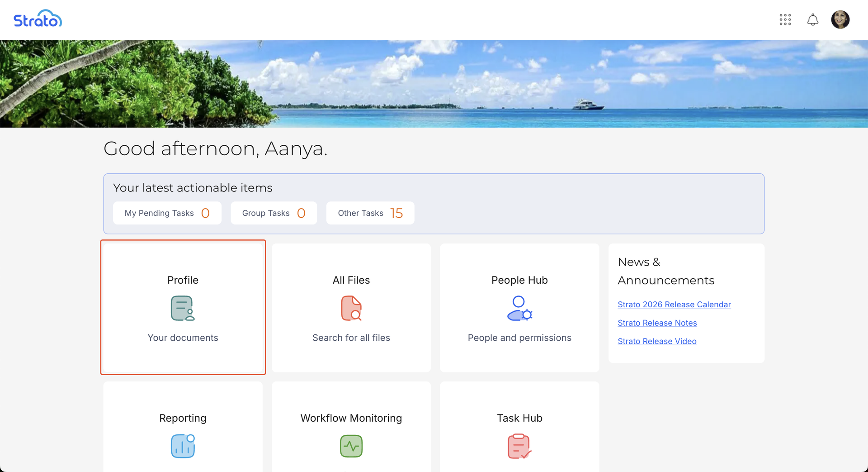Open Strato 2026 Release Calendar link
The width and height of the screenshot is (868, 472).
(674, 305)
